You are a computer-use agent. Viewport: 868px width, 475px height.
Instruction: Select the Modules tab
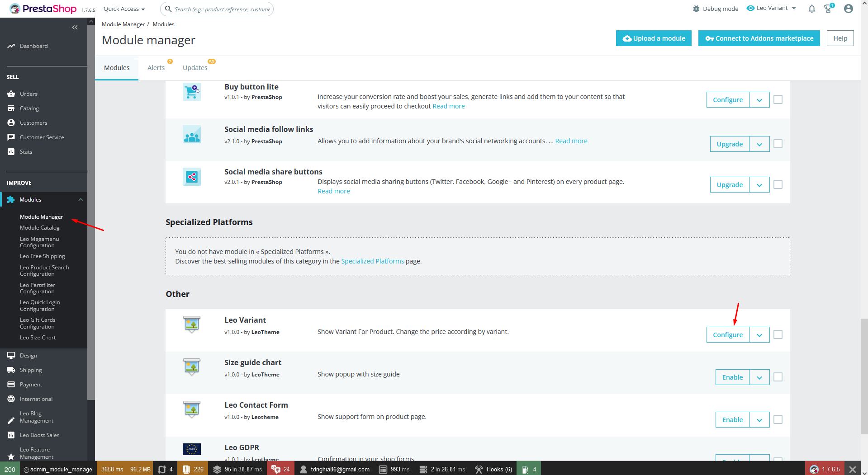pos(117,68)
